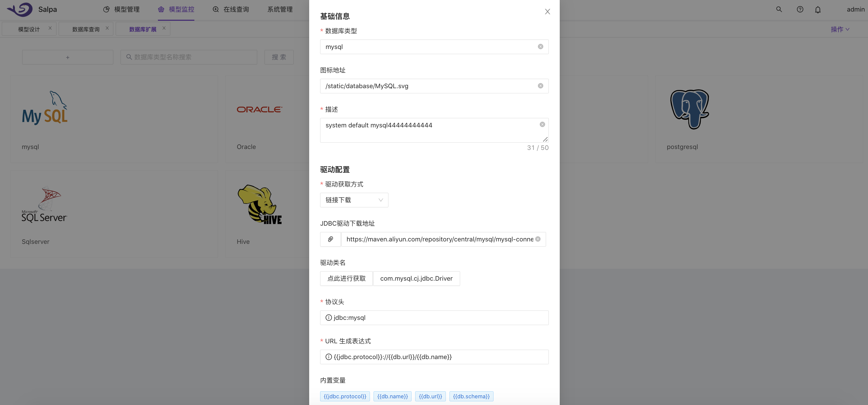Click the Hive card label
This screenshot has height=405, width=868.
243,241
